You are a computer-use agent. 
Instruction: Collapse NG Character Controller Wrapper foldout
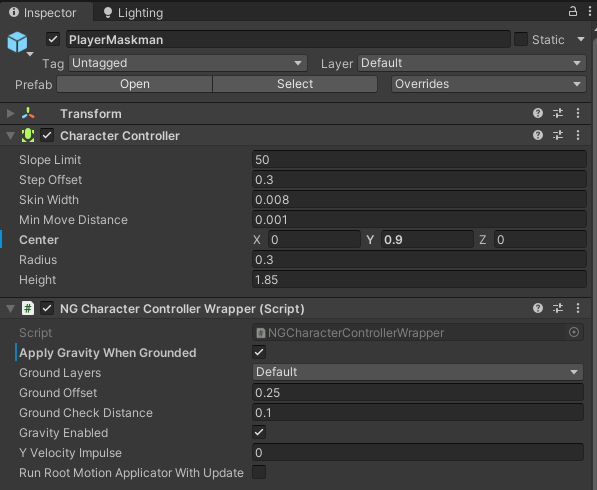[11, 308]
